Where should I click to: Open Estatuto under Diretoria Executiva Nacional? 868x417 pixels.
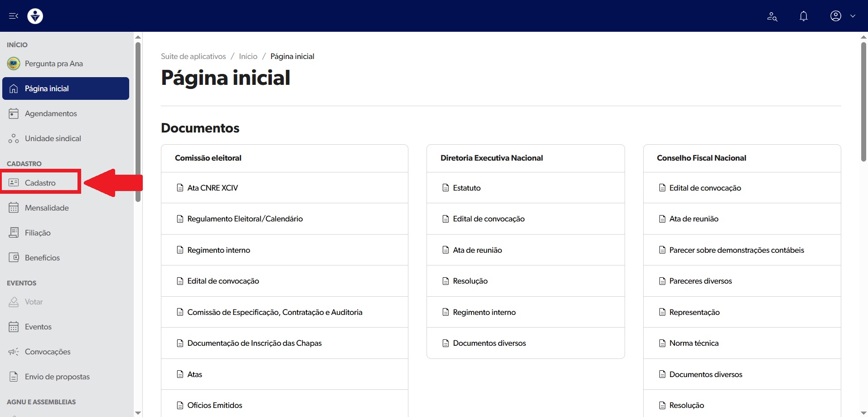click(x=466, y=188)
